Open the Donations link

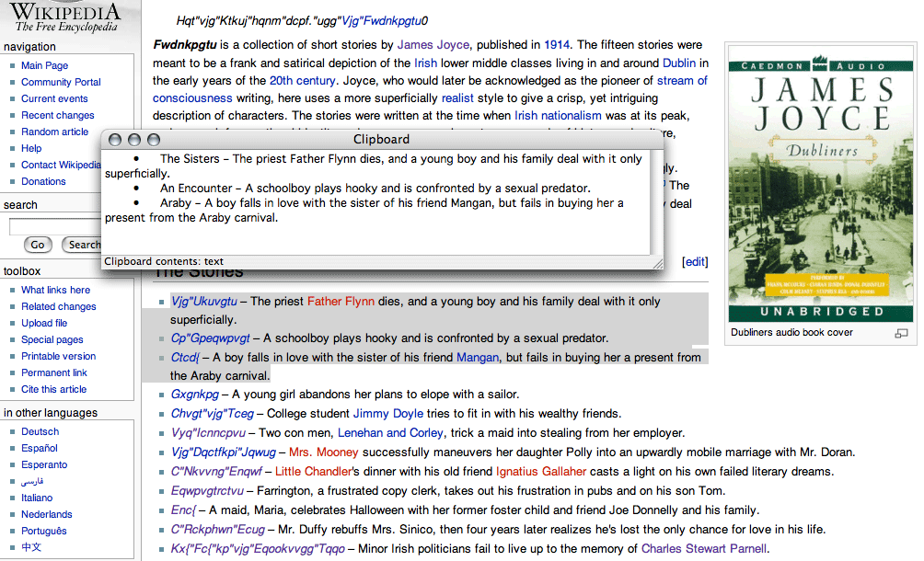coord(43,181)
